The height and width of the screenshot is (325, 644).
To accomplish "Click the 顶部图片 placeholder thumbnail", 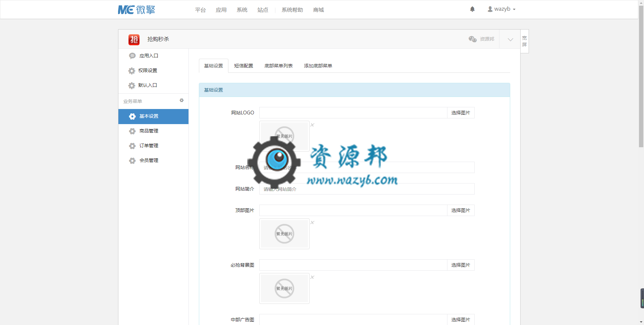I will 284,234.
